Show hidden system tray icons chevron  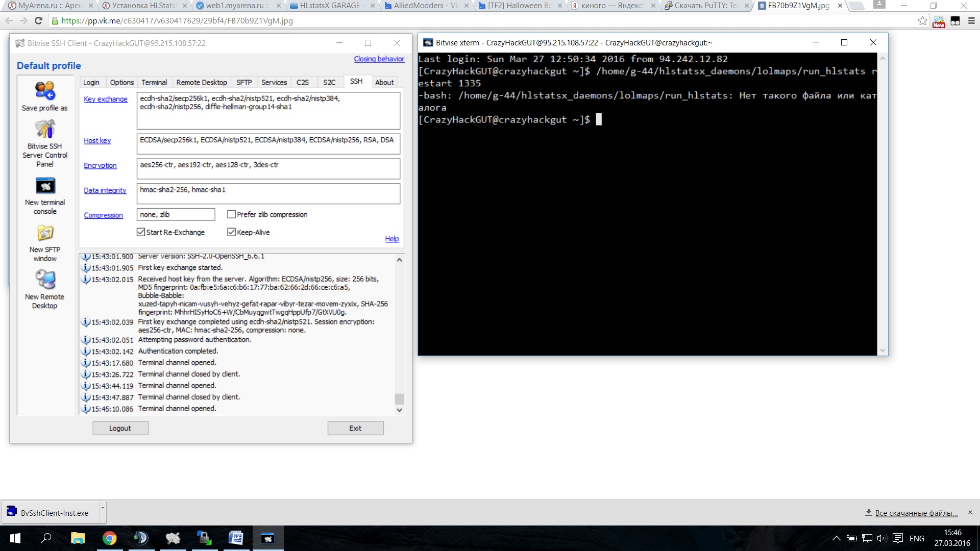click(836, 538)
